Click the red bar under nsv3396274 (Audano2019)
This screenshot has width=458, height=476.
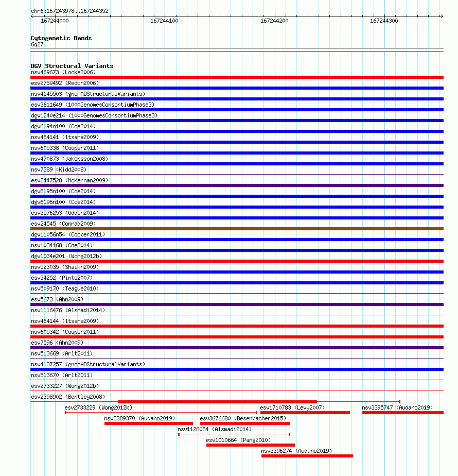tap(307, 456)
